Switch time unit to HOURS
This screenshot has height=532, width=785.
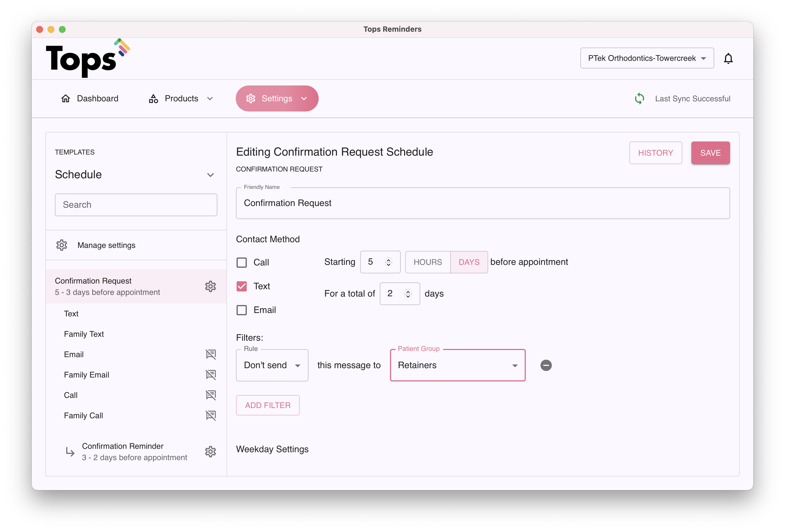point(427,262)
